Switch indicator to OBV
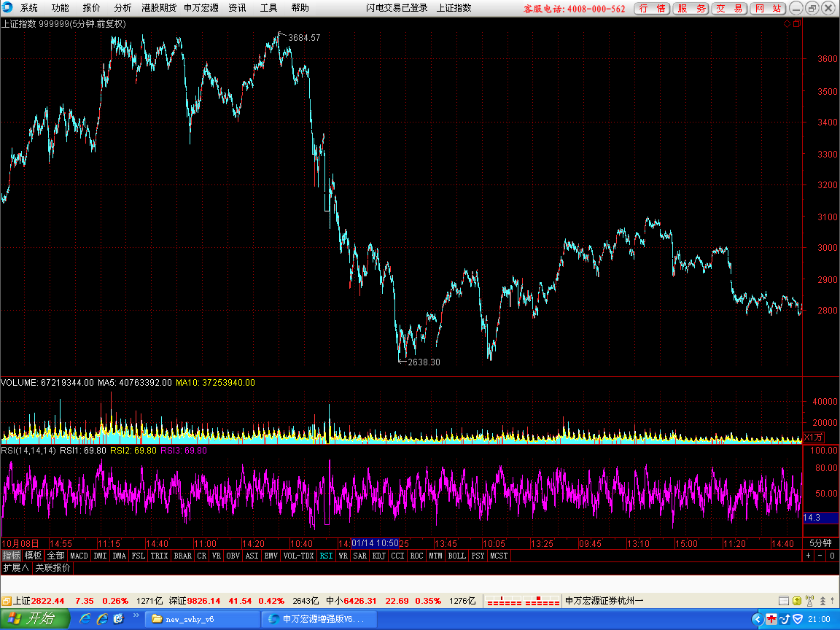The height and width of the screenshot is (630, 840). point(233,556)
